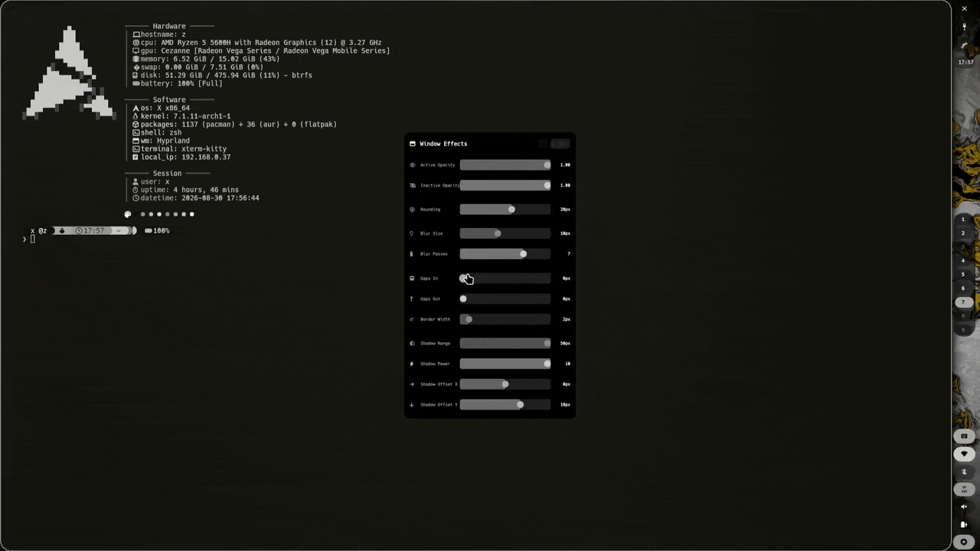Click the Inactive Opacity slider

[x=505, y=185]
